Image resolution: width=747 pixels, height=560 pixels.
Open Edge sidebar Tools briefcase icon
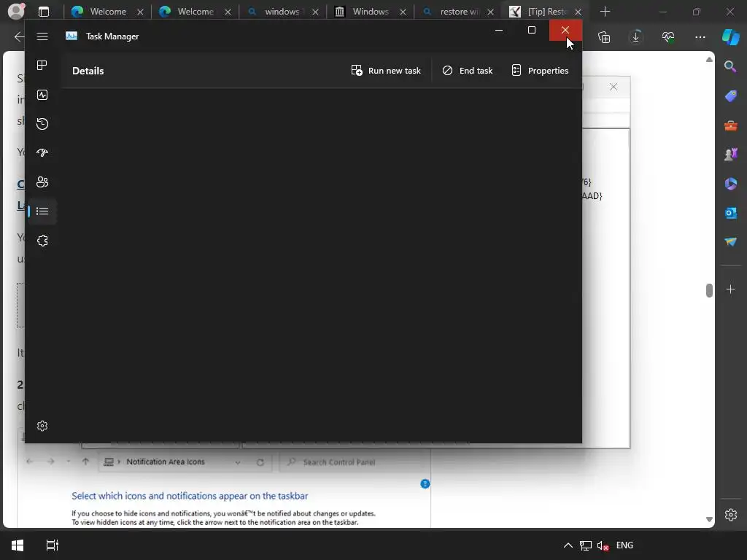tap(730, 125)
